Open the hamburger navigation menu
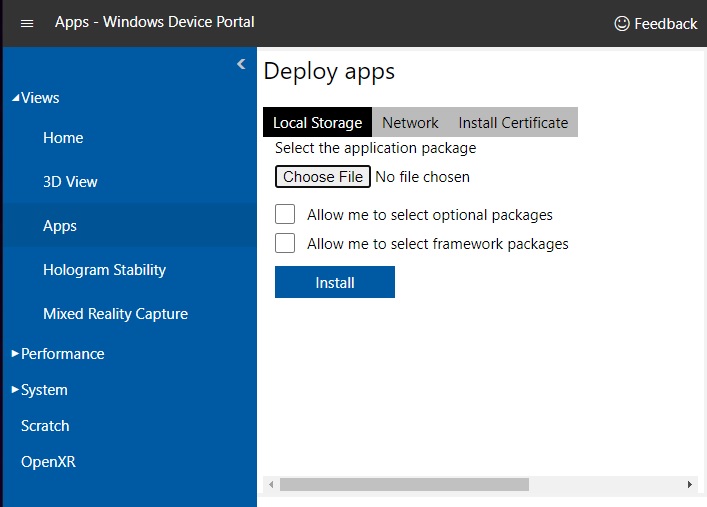Screen dimensions: 707x507 (27, 23)
